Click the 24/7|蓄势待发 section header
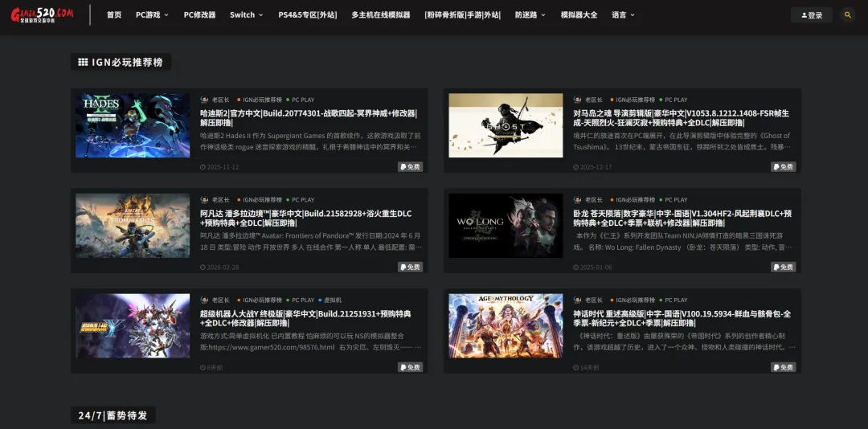The image size is (868, 429). tap(113, 415)
